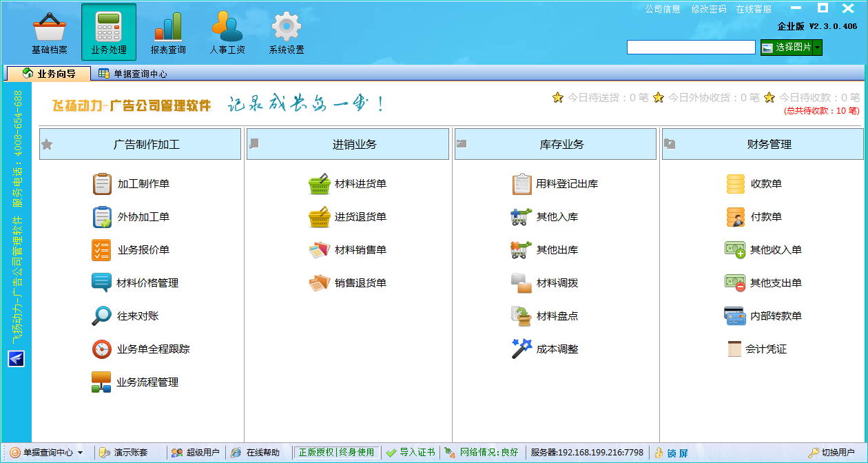Select the 业务向导 tab
868x463 pixels.
[49, 74]
